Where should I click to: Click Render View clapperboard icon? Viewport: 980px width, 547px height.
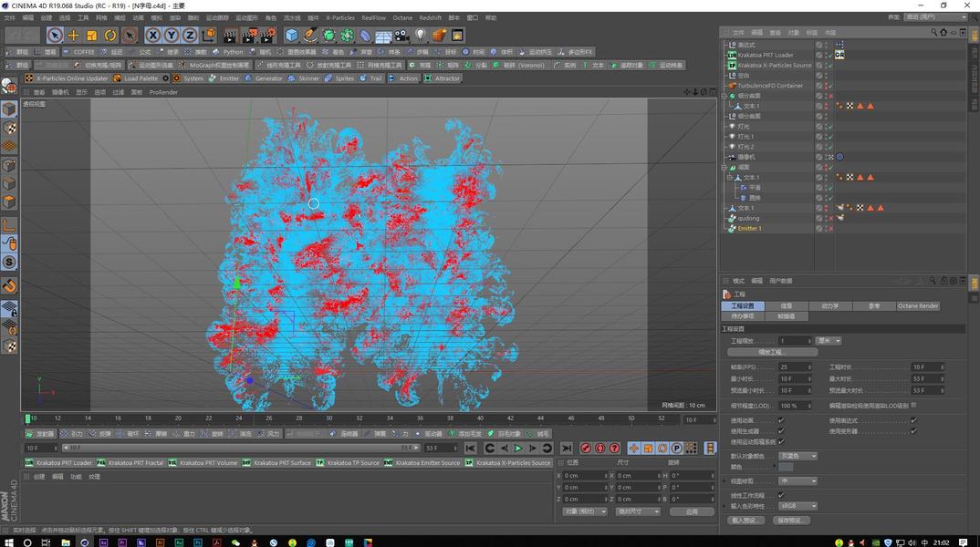pyautogui.click(x=230, y=36)
